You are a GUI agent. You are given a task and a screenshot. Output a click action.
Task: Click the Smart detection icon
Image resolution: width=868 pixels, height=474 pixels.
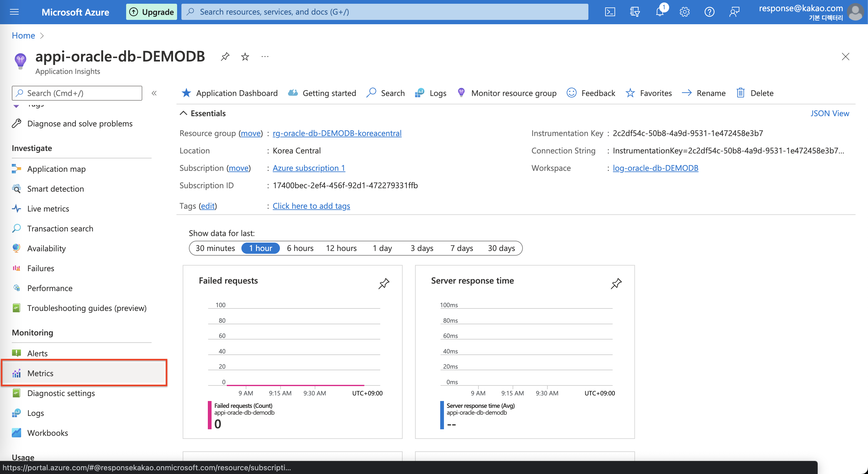[x=16, y=188]
